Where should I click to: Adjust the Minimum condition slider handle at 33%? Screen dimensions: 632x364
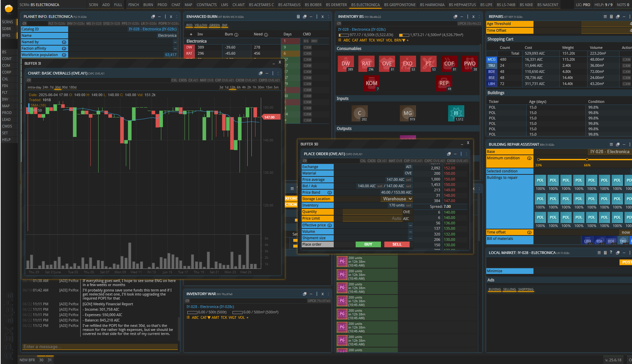pyautogui.click(x=539, y=160)
